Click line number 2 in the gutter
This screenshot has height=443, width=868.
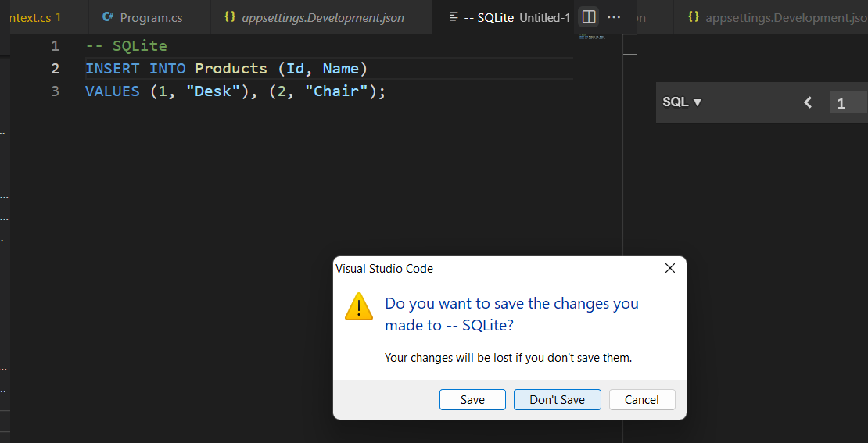(55, 69)
